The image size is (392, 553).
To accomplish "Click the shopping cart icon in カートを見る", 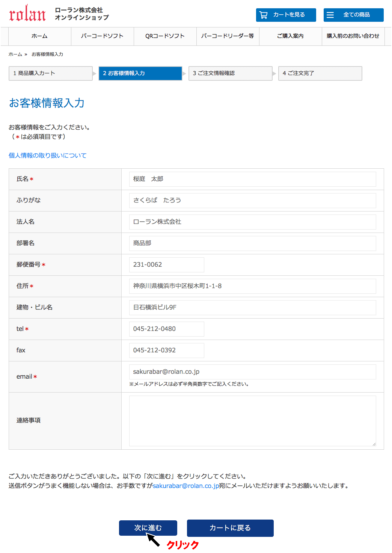I will (x=263, y=15).
